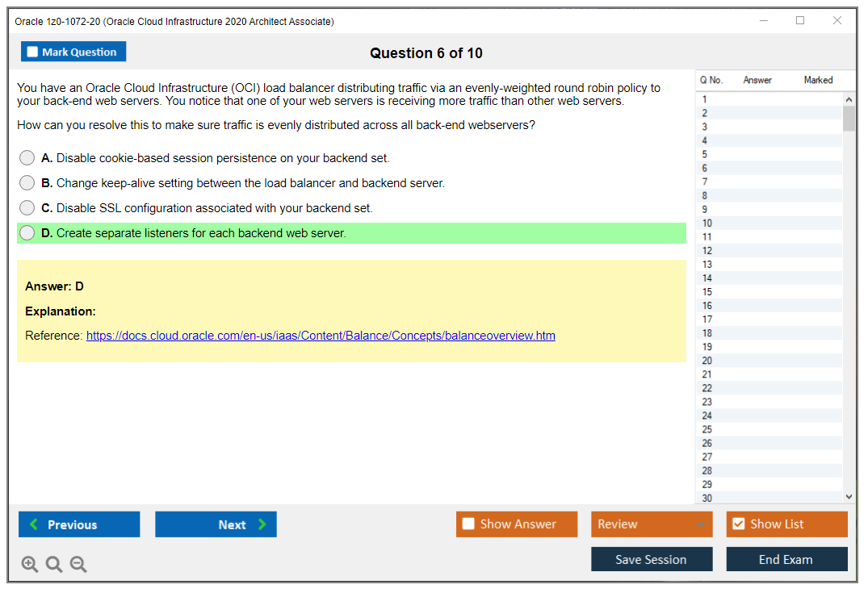
Task: Go to the Next question
Action: click(216, 524)
